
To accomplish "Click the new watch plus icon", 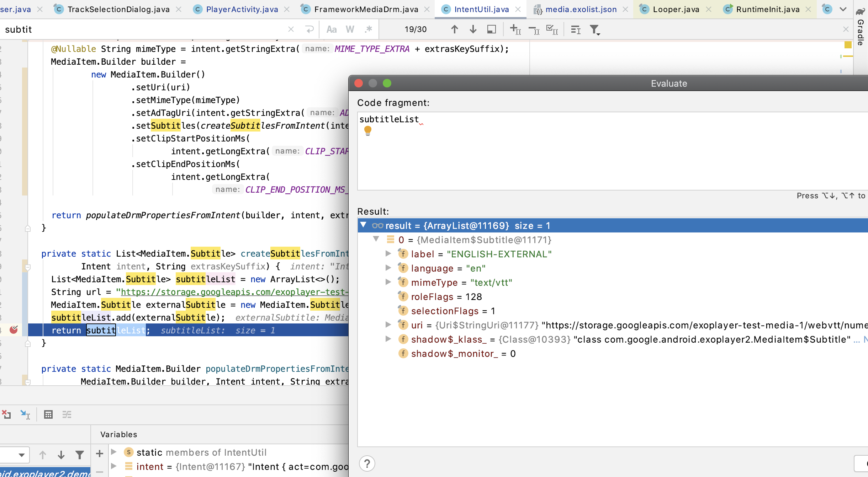I will [x=100, y=454].
